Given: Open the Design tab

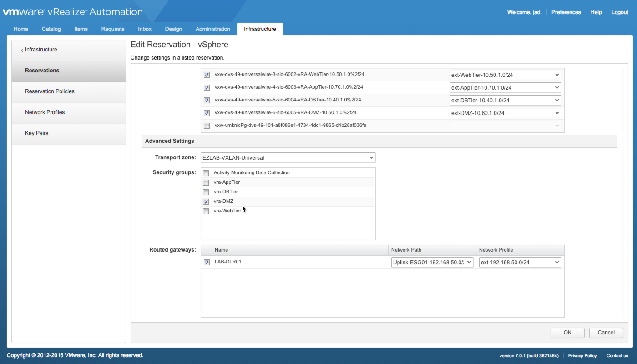Looking at the screenshot, I should coord(173,29).
